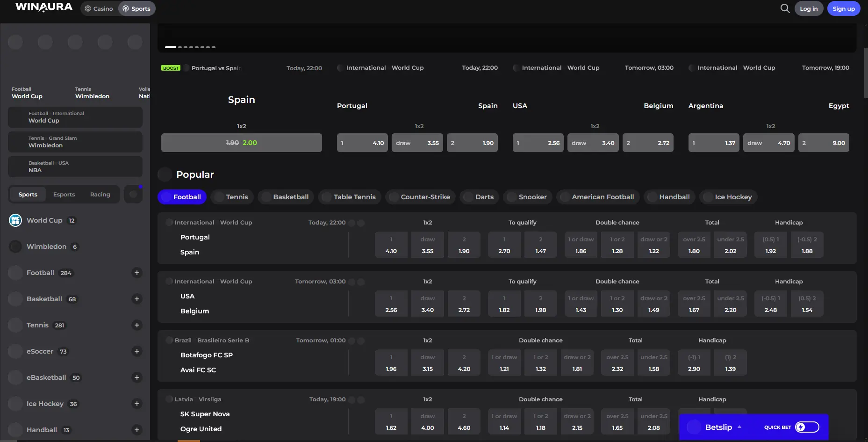The image size is (868, 442).
Task: Expand the eBasketball category plus
Action: (x=137, y=377)
